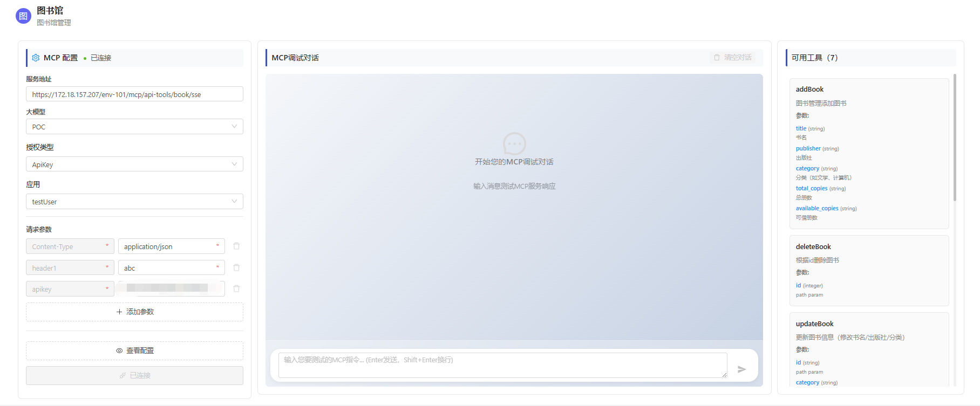Screen dimensions: 980x406
Task: Click the send message arrow icon
Action: [741, 369]
